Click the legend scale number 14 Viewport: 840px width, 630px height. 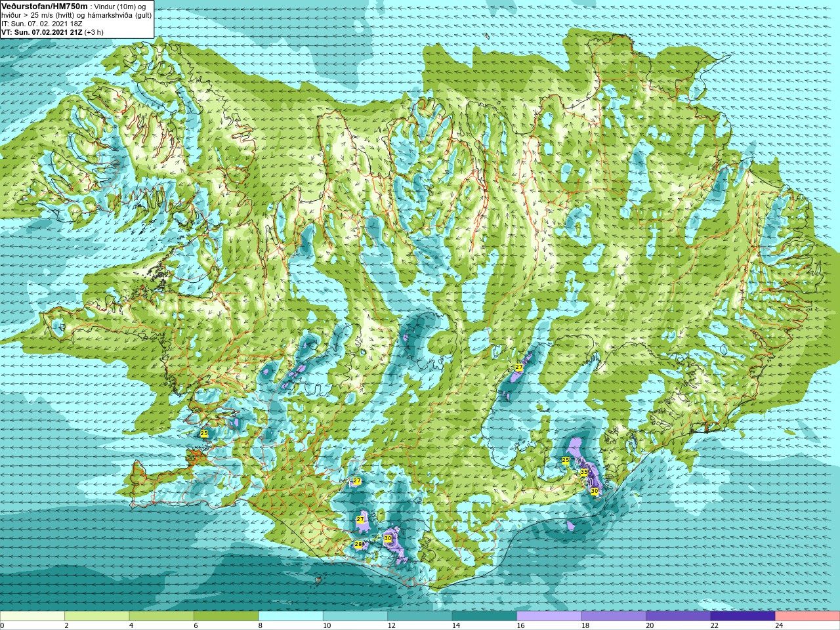click(x=455, y=625)
